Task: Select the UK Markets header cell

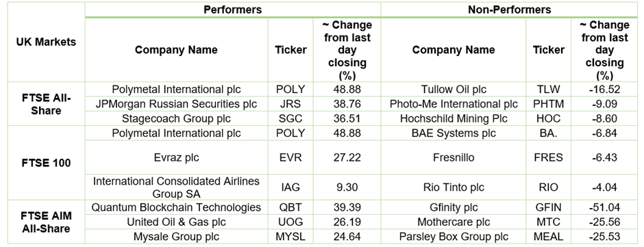Action: (46, 42)
